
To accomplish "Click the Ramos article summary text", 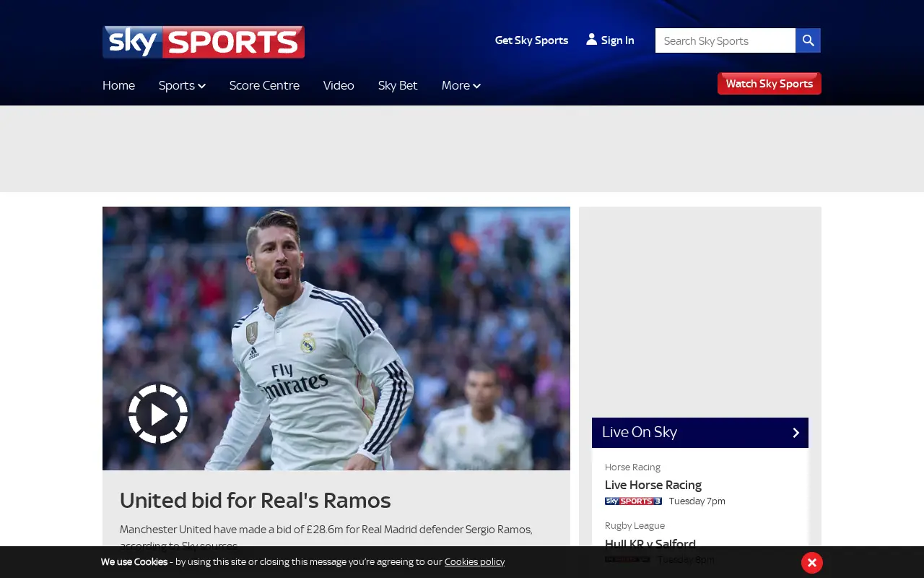I will (x=326, y=538).
